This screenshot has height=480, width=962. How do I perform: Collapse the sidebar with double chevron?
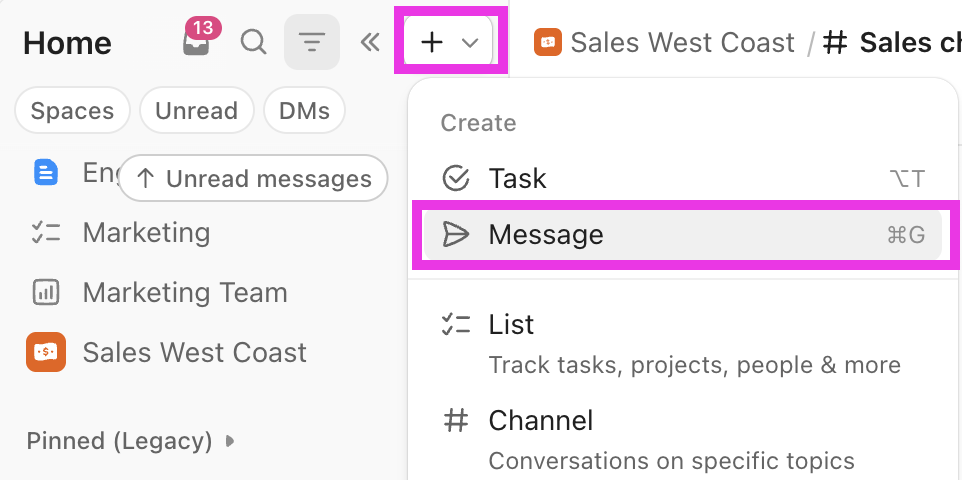tap(370, 42)
